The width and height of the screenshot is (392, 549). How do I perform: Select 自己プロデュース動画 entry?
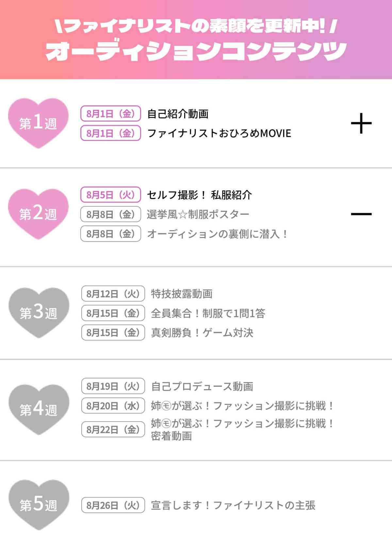point(202,386)
